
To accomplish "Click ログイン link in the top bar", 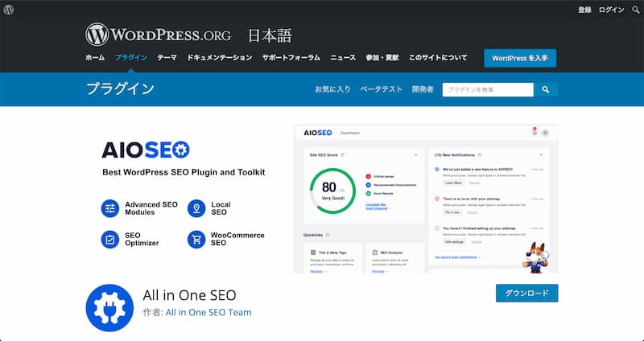I will point(611,10).
